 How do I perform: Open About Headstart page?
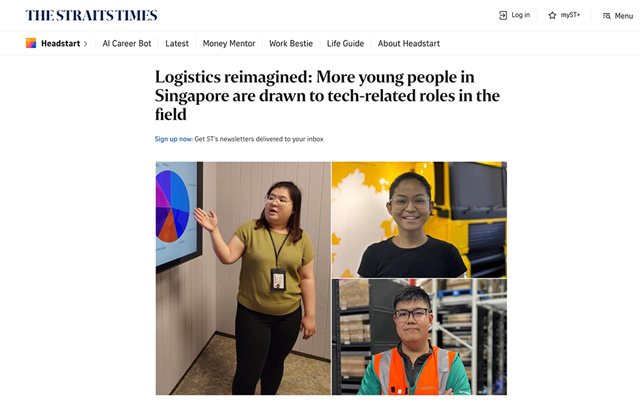(409, 44)
